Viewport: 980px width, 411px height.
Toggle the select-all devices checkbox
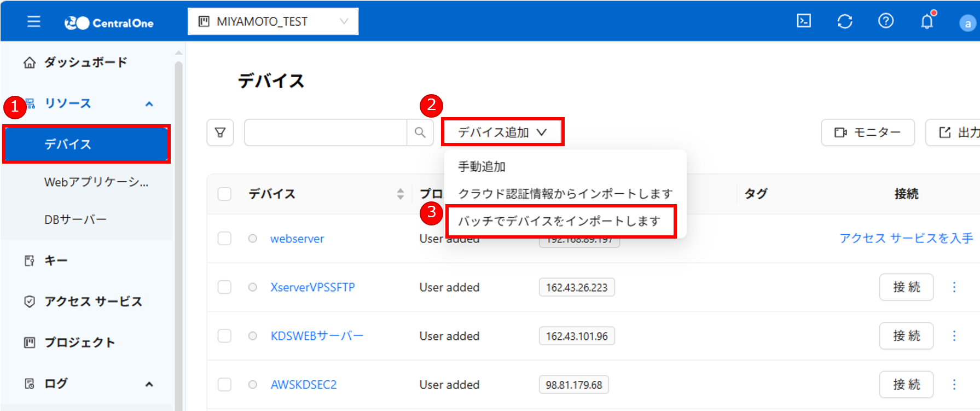click(x=224, y=194)
